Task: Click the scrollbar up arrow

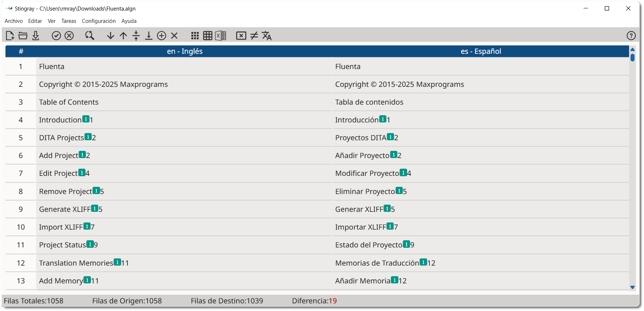Action: point(632,49)
